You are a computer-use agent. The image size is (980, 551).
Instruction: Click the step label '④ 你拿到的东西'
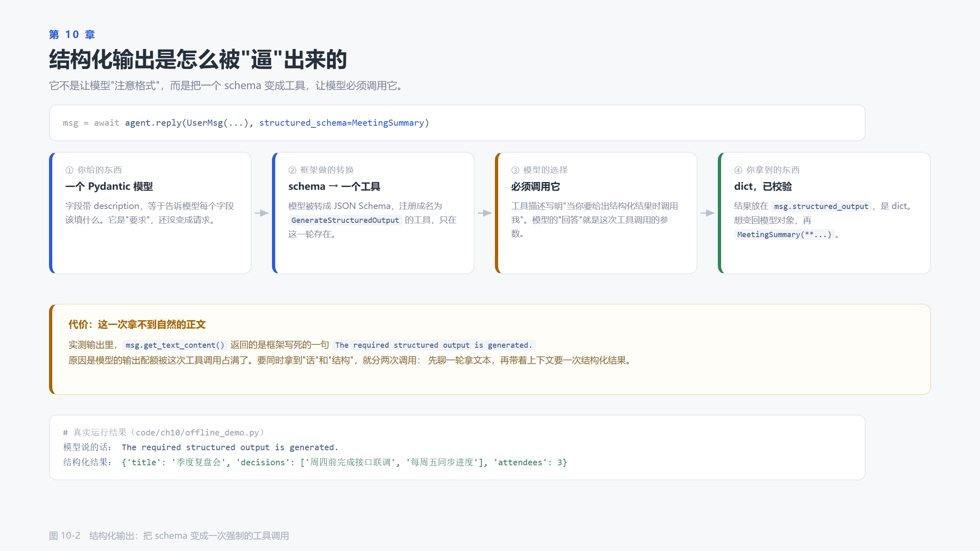[x=767, y=170]
